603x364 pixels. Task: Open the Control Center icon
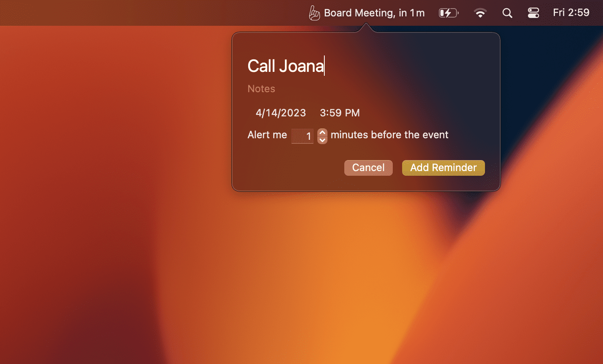click(533, 13)
